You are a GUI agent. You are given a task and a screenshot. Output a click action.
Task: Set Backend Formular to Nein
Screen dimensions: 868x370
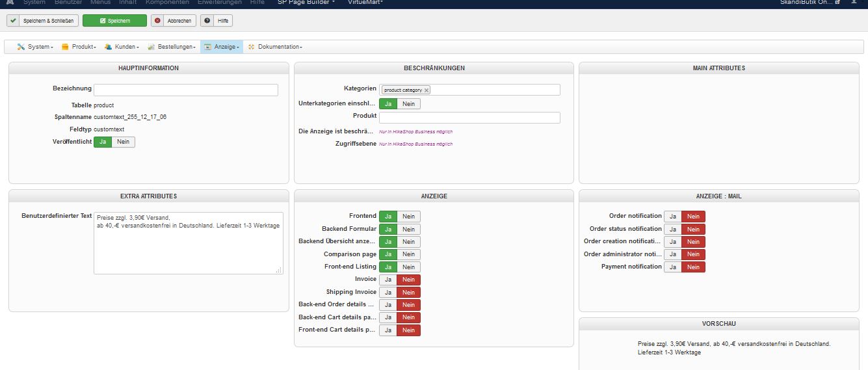(x=409, y=229)
